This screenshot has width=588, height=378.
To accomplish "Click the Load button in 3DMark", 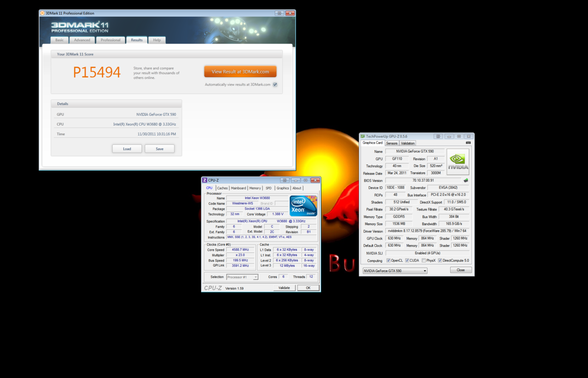I will tap(127, 149).
